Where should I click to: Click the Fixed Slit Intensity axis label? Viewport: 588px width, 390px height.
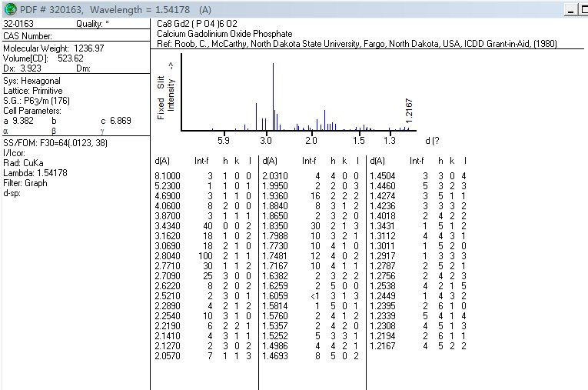(x=166, y=92)
